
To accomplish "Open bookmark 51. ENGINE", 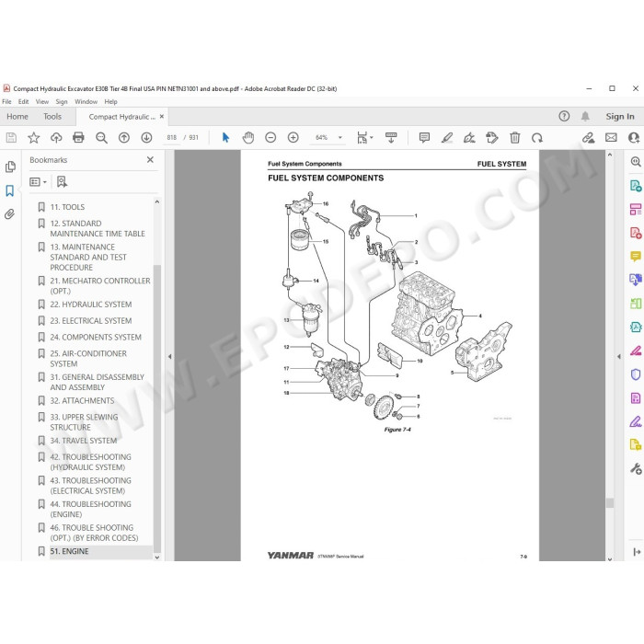I will point(69,552).
